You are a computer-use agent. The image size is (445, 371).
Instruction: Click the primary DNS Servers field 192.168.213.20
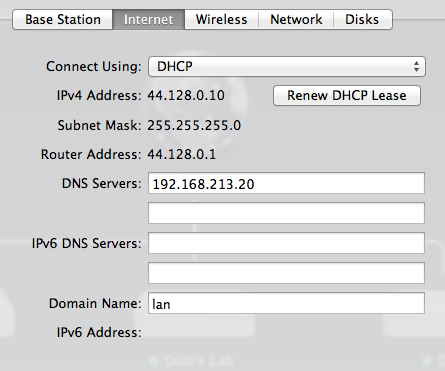pos(286,183)
